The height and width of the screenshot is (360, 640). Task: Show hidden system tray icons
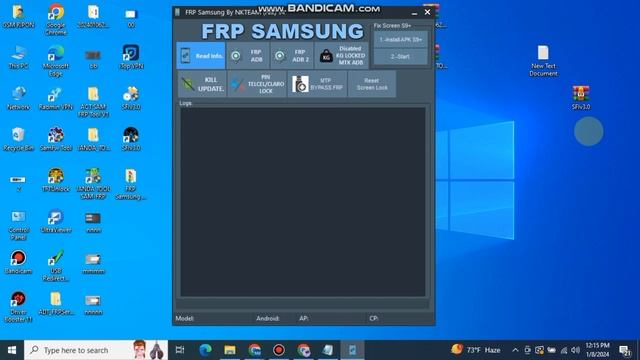(x=515, y=350)
